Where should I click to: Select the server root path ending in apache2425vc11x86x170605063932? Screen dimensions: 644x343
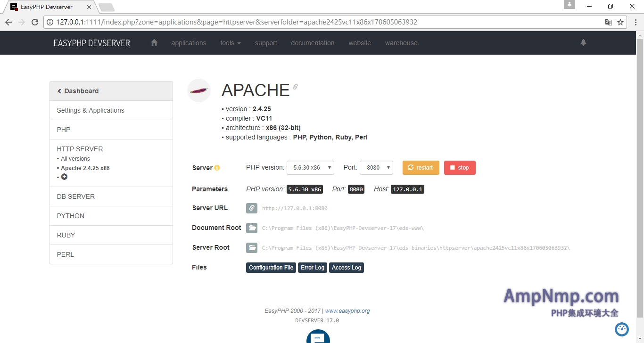(416, 248)
